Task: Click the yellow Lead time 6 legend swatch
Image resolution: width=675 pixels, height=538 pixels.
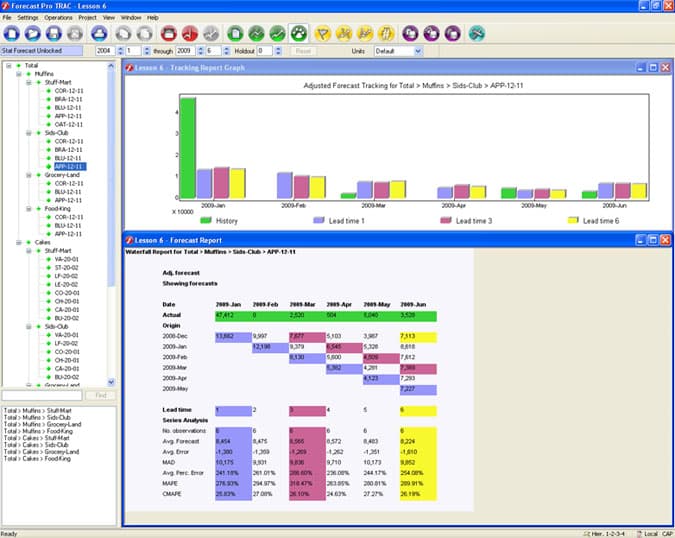Action: point(573,220)
